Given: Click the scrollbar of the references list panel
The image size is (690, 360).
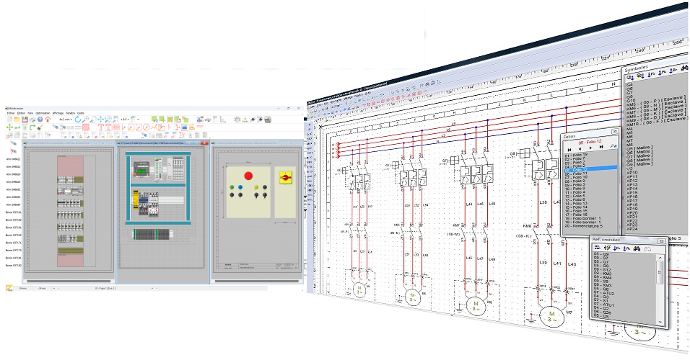Looking at the screenshot, I should [660, 289].
